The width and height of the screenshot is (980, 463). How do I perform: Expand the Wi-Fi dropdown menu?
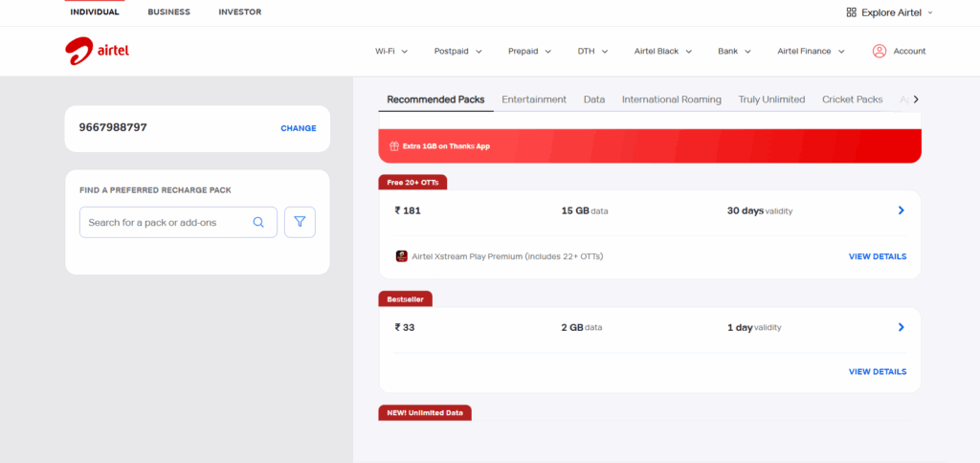(x=391, y=51)
